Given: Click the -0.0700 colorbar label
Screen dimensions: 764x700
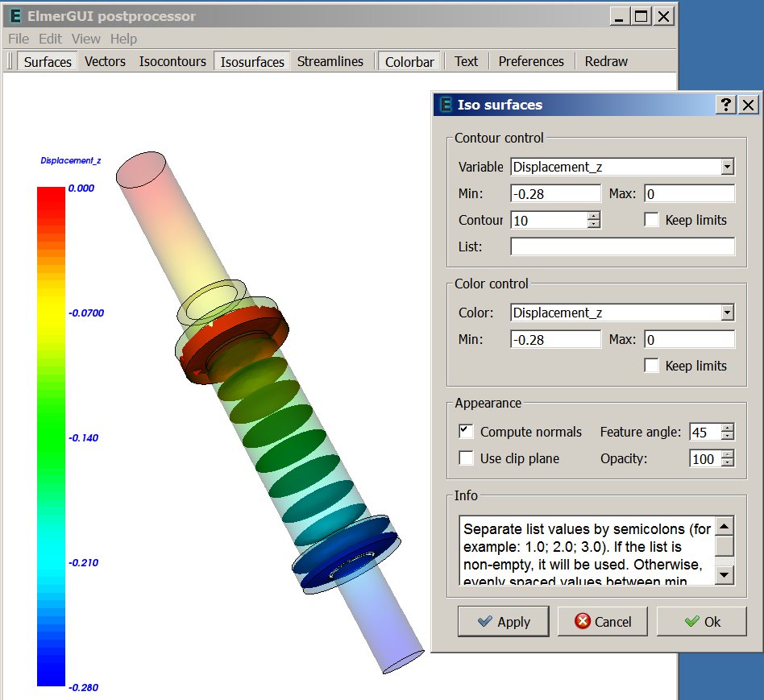Looking at the screenshot, I should point(86,313).
